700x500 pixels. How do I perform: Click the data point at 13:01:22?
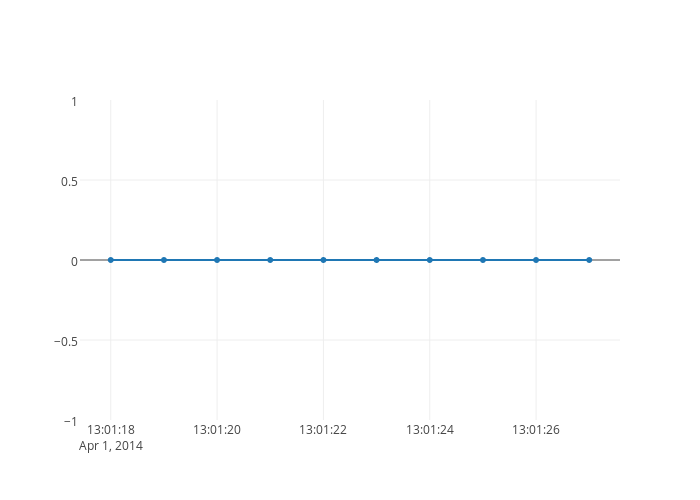323,260
